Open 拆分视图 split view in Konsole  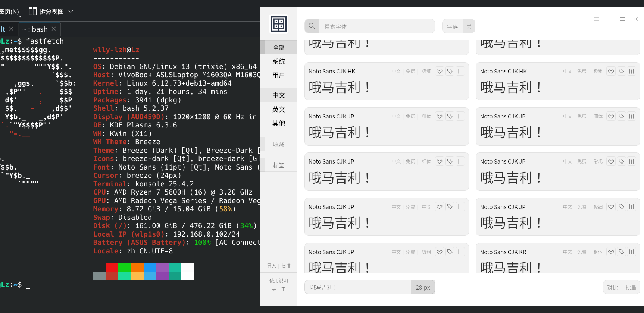(x=51, y=12)
